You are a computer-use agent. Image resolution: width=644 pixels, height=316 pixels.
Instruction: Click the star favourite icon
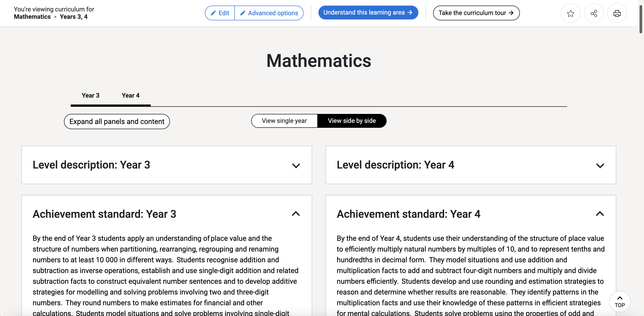pos(570,13)
